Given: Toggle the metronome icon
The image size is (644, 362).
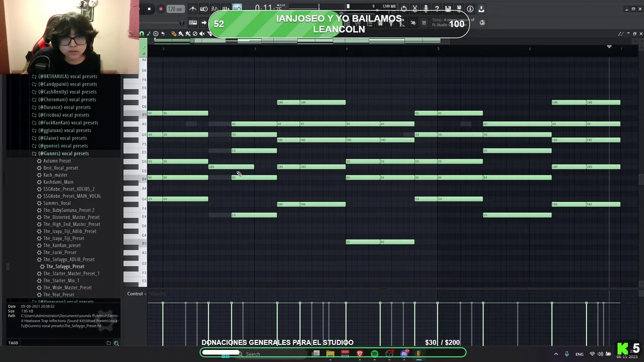Looking at the screenshot, I should (193, 9).
